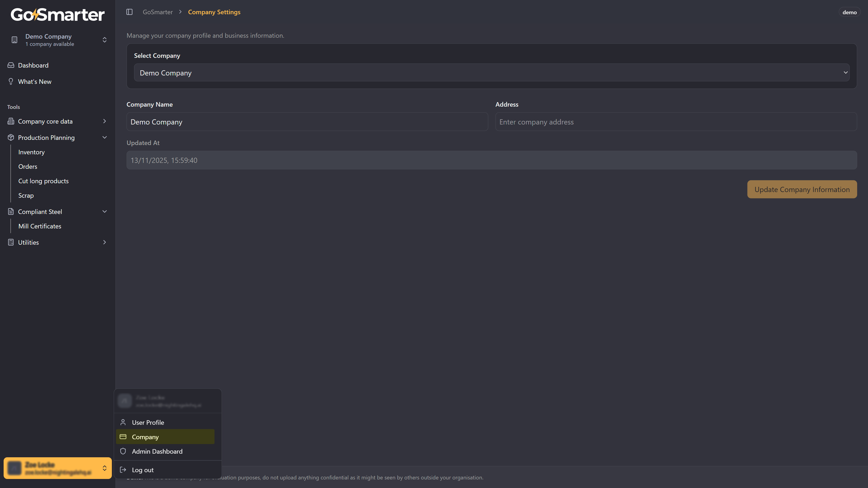Click the Dashboard inbox icon

pyautogui.click(x=11, y=65)
